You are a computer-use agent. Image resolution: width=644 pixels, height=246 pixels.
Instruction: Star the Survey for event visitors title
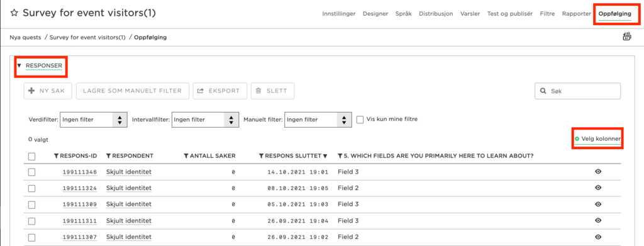pos(14,13)
